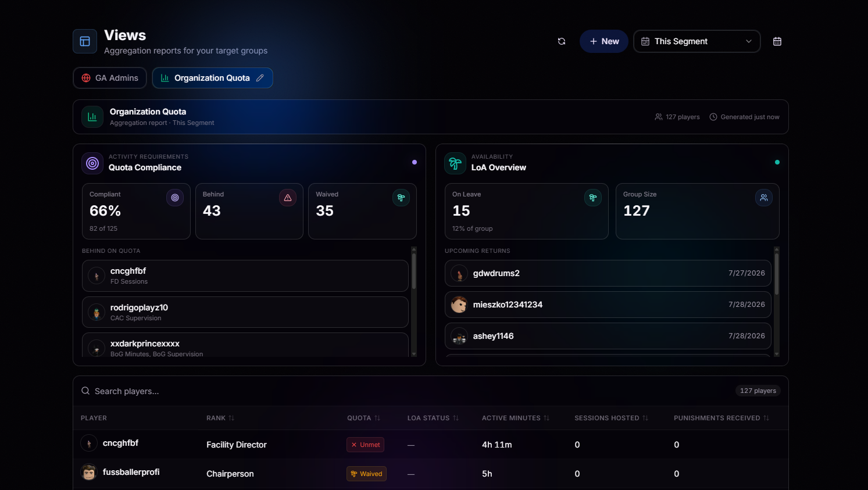
Task: Click the Waived quota badge for fussballerprofi
Action: 366,474
